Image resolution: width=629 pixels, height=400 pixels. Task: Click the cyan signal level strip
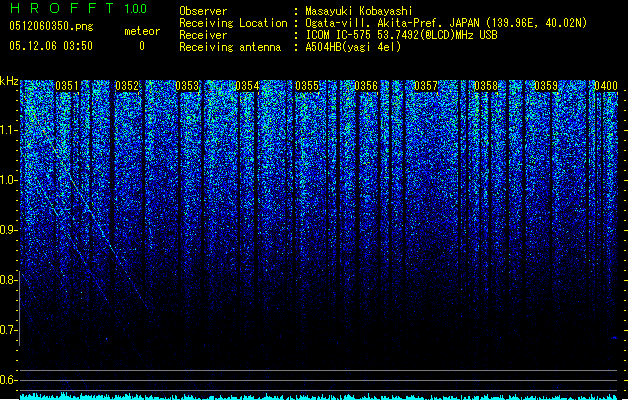[319, 397]
